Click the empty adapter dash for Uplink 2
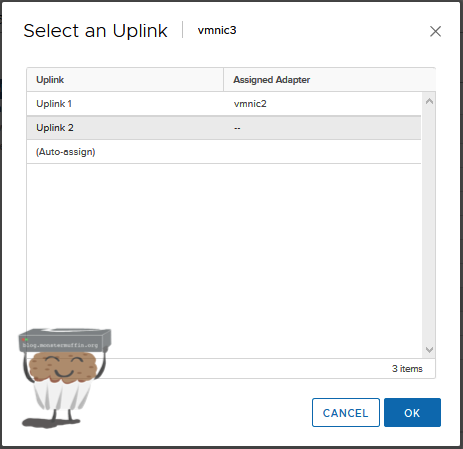This screenshot has height=449, width=463. (237, 128)
